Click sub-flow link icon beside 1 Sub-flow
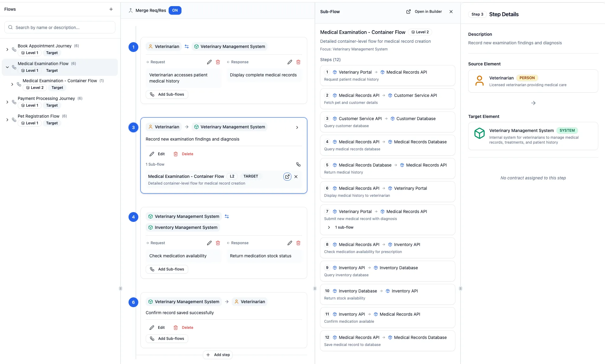 click(298, 164)
